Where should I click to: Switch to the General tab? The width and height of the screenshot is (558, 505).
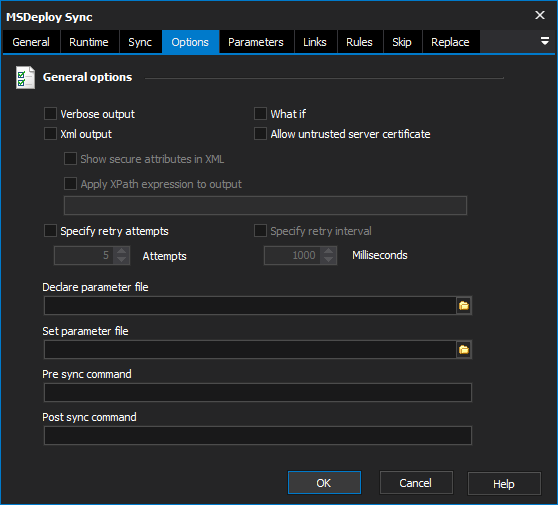(x=31, y=42)
